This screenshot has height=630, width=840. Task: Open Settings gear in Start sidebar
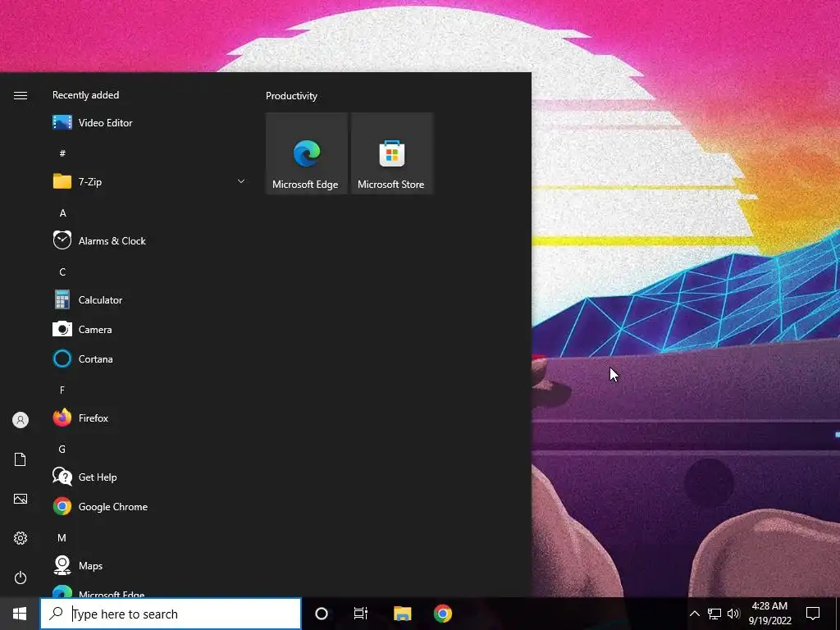pos(21,538)
